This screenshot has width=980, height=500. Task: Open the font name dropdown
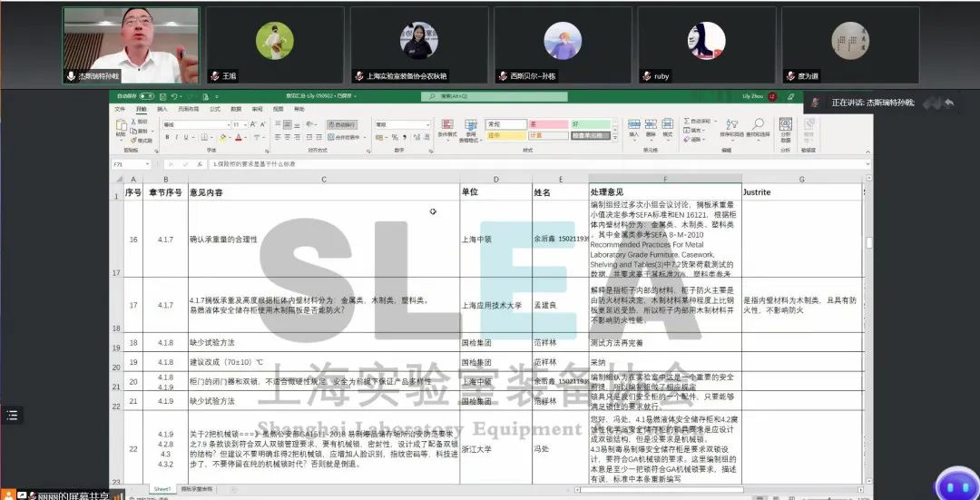coord(228,125)
